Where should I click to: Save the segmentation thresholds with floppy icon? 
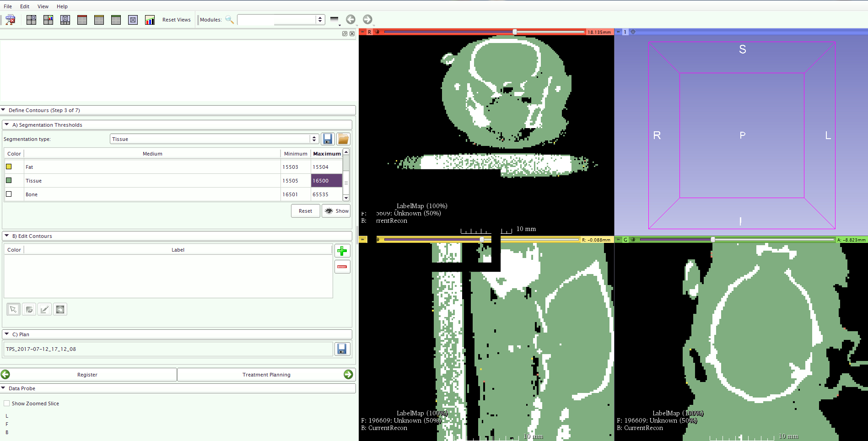(327, 139)
